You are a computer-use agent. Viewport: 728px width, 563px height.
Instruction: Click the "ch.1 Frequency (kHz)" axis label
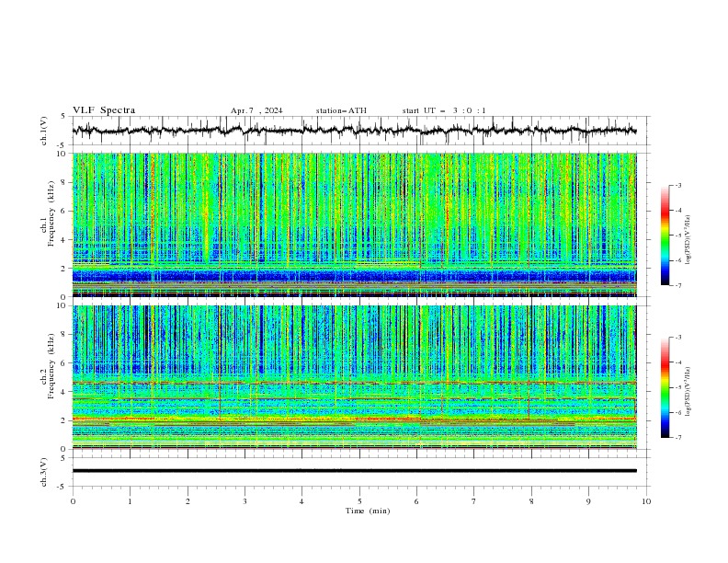click(x=48, y=214)
